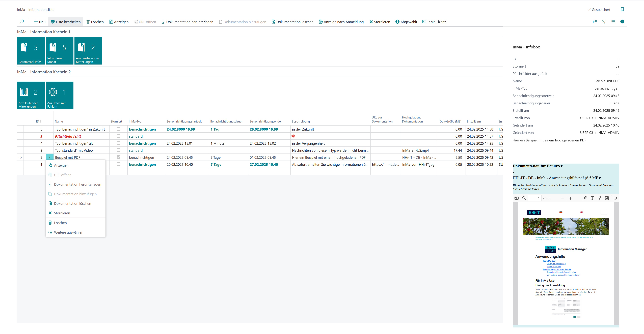The image size is (644, 334).
Task: Choose Dokumentation herunterladen in the context menu
Action: 77,184
